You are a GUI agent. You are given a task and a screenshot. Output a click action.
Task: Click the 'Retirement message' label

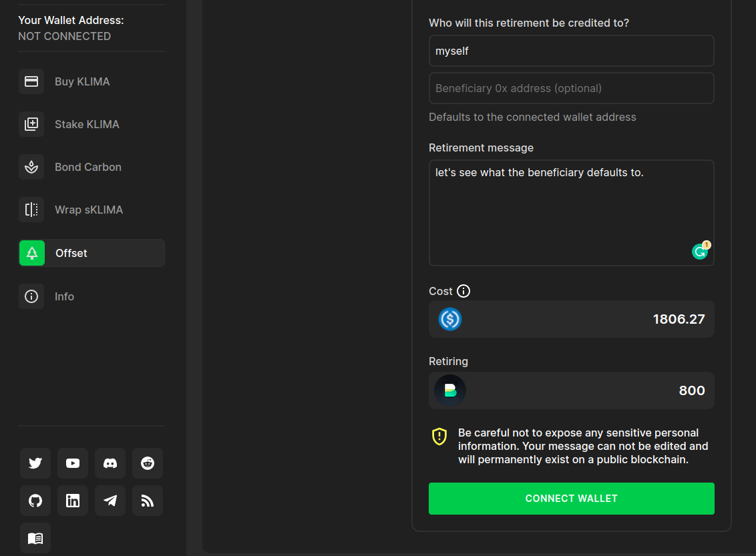[481, 148]
